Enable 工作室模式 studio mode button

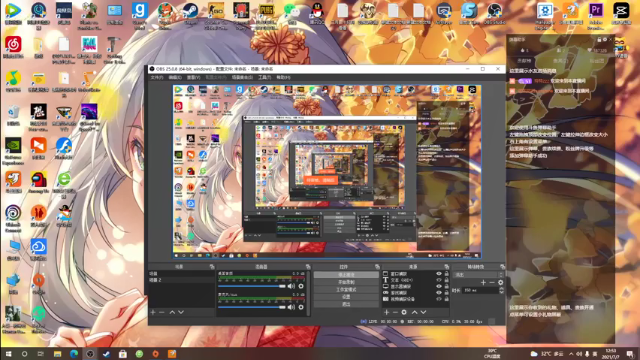point(346,289)
